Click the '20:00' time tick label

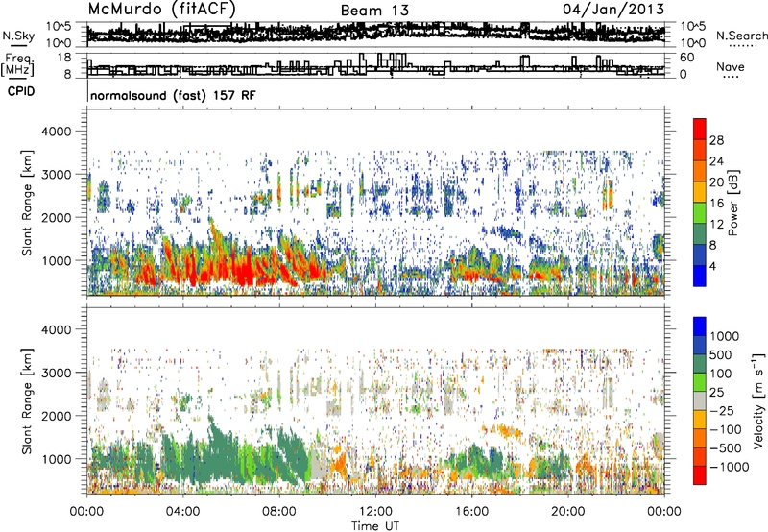click(x=567, y=512)
